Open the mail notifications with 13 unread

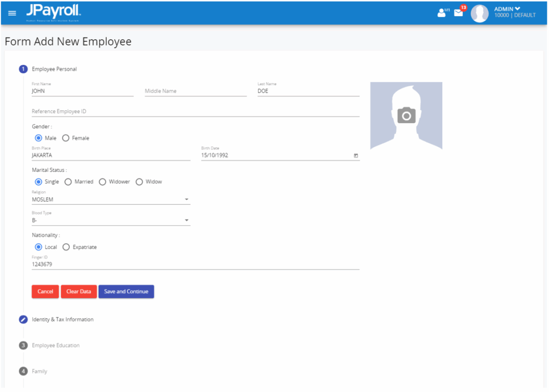pos(458,12)
